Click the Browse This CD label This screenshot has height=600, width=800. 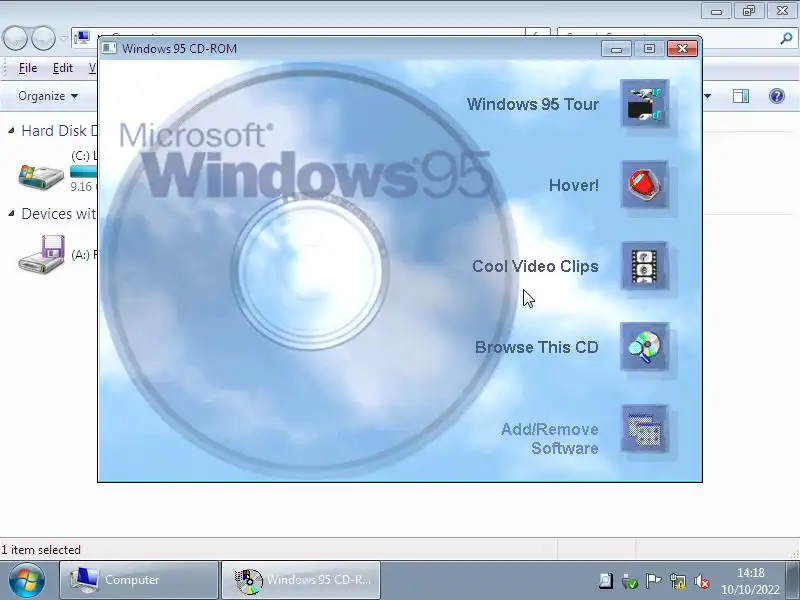tap(536, 347)
